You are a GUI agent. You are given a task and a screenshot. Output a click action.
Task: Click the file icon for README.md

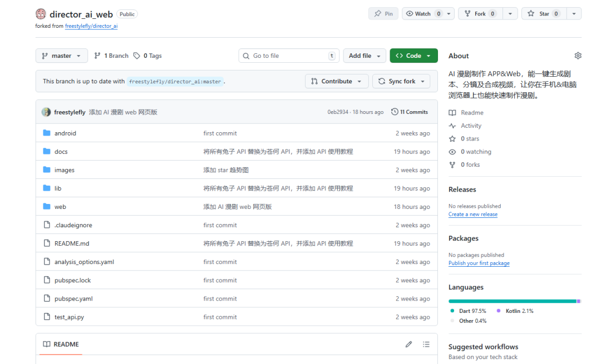click(x=47, y=243)
